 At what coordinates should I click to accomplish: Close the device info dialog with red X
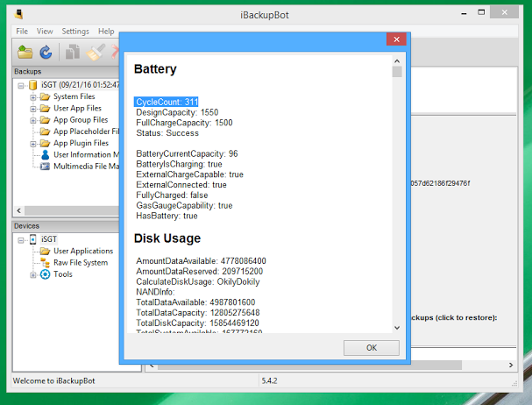[x=396, y=39]
